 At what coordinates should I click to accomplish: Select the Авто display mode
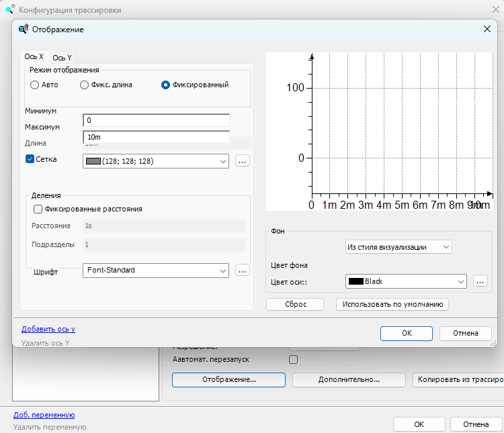click(35, 85)
